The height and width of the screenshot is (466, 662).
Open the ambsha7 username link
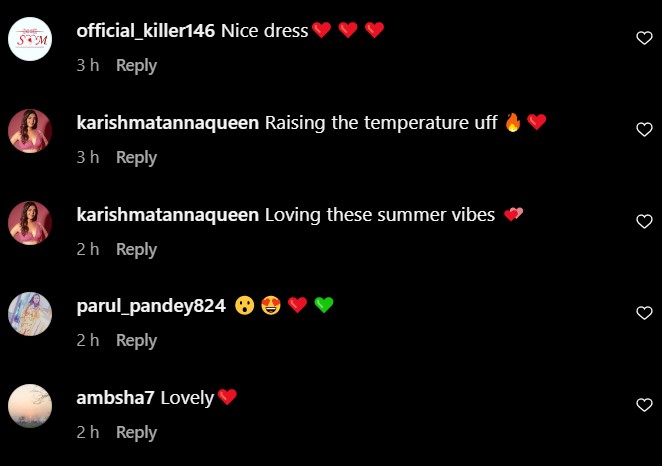(x=115, y=398)
